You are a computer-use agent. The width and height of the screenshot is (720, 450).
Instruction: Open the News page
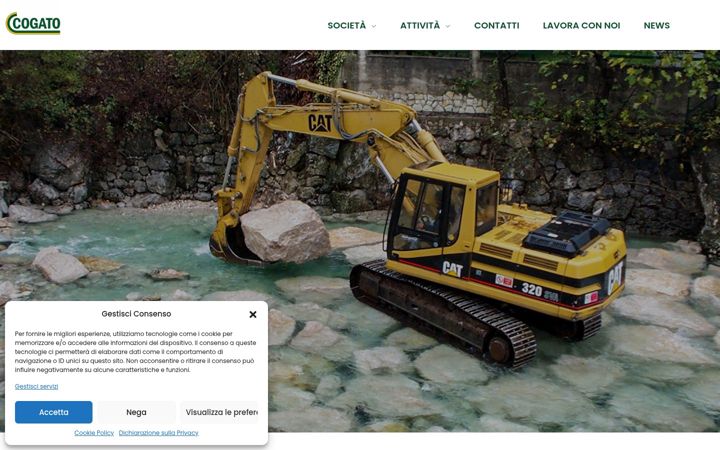[x=657, y=26]
